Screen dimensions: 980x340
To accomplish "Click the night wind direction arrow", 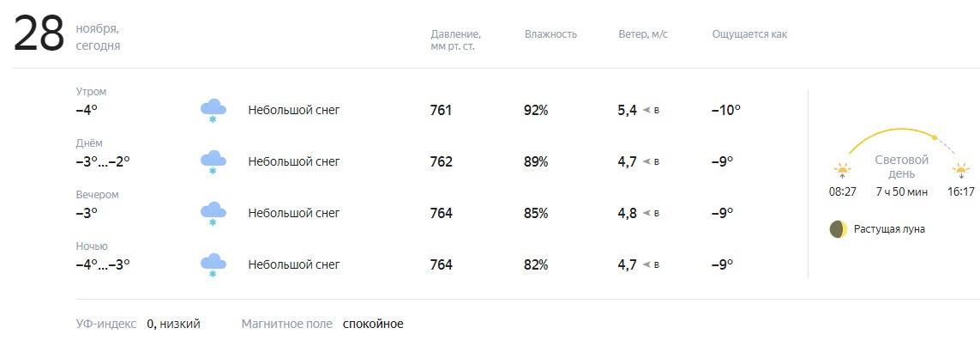I will point(646,264).
